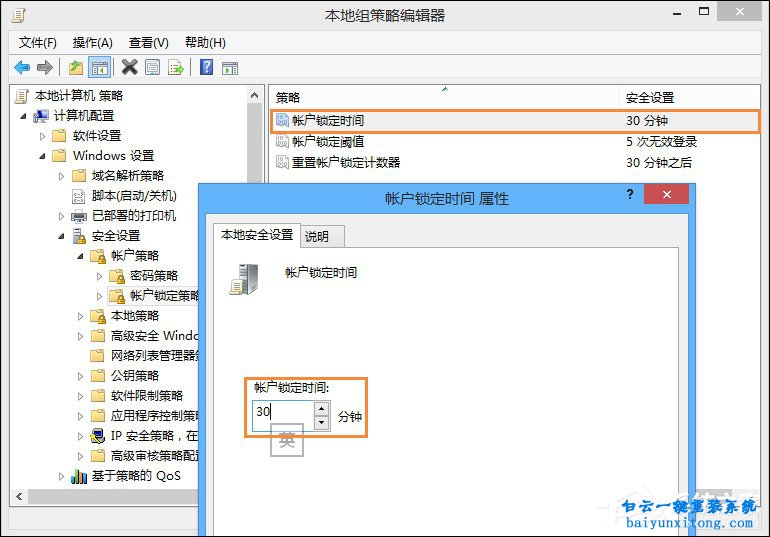This screenshot has height=537, width=770.
Task: Select the IP 安全策略 tree item
Action: pos(155,436)
